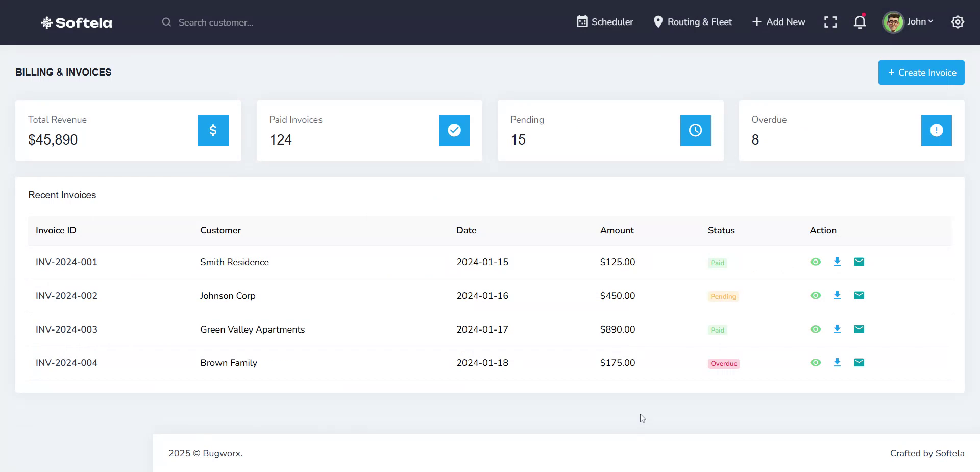The image size is (980, 472).
Task: Click the Create Invoice button
Action: coord(921,72)
